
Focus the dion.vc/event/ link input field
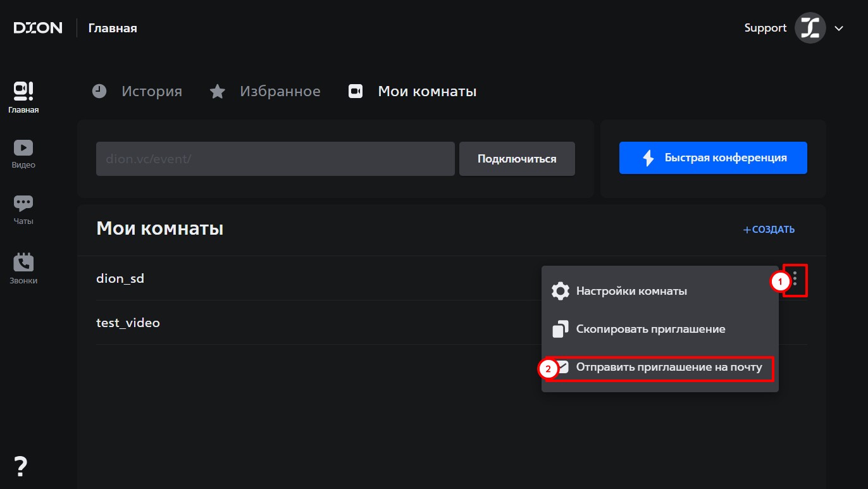click(x=275, y=159)
